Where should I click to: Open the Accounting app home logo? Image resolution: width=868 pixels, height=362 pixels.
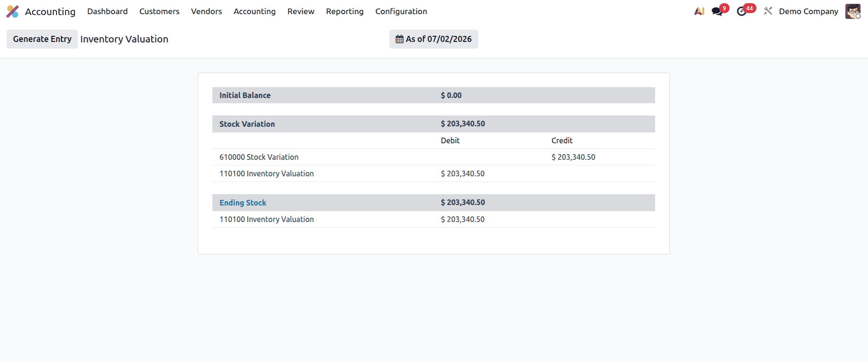point(13,11)
